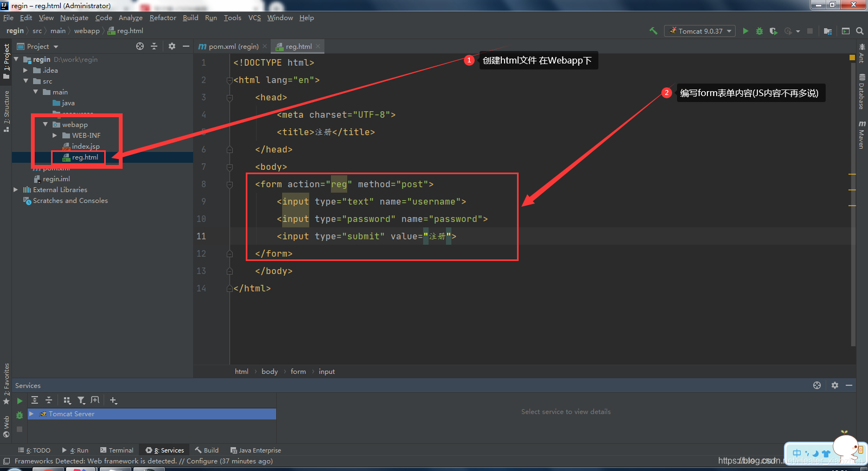Open Project panel gear settings
Screen dimensions: 868x471
point(172,46)
